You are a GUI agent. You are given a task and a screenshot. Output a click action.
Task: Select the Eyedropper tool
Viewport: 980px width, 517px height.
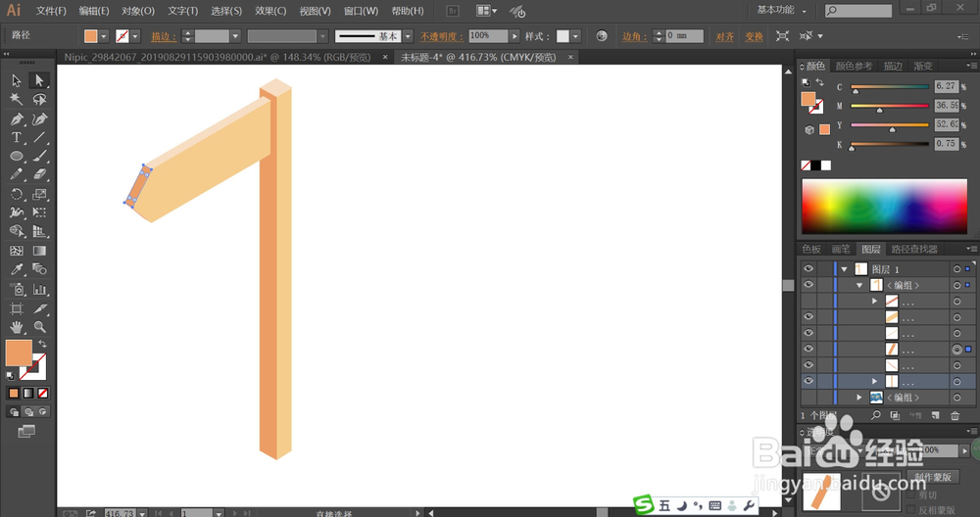pyautogui.click(x=17, y=269)
